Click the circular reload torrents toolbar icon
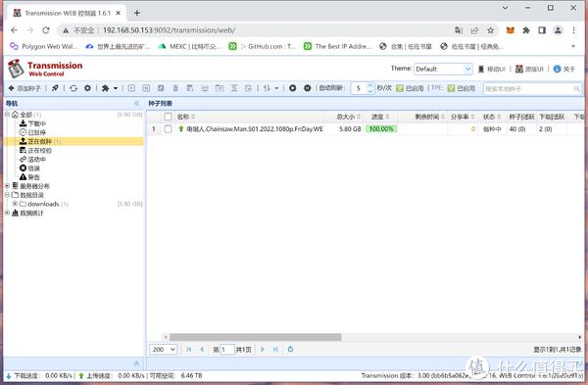 click(x=73, y=88)
